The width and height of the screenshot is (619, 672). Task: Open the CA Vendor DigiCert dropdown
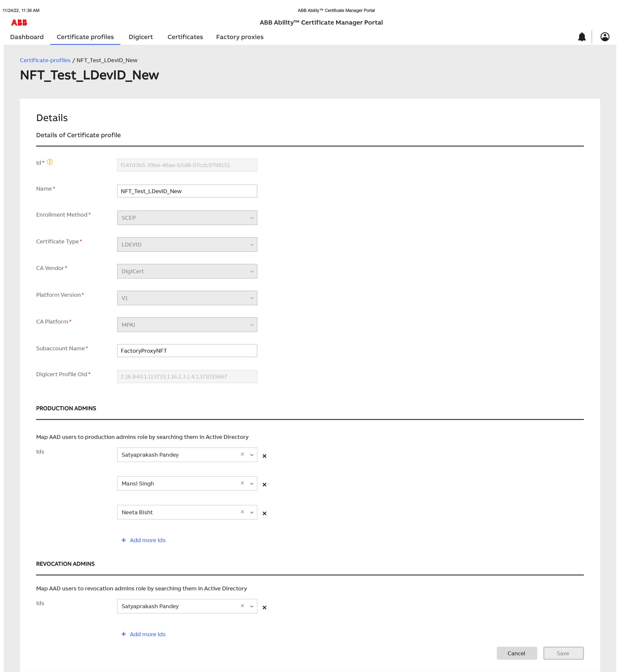187,271
